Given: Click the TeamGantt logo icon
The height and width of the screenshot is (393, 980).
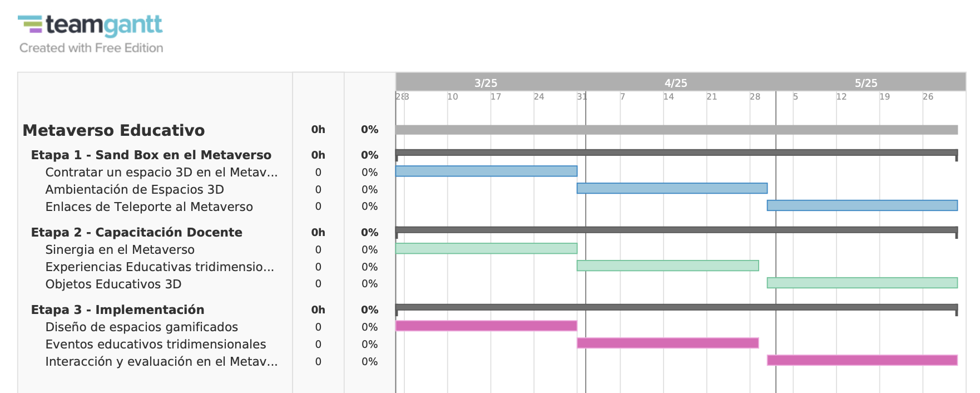Looking at the screenshot, I should (x=30, y=24).
